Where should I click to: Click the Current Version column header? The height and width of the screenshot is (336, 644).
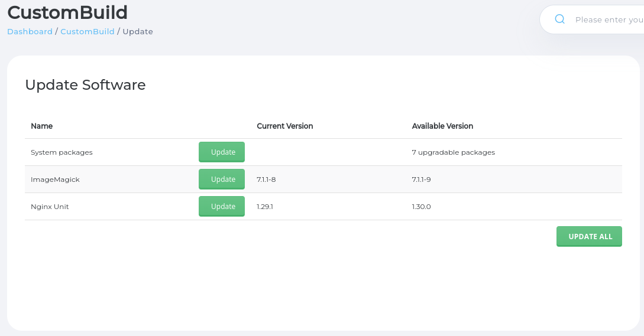pos(284,126)
